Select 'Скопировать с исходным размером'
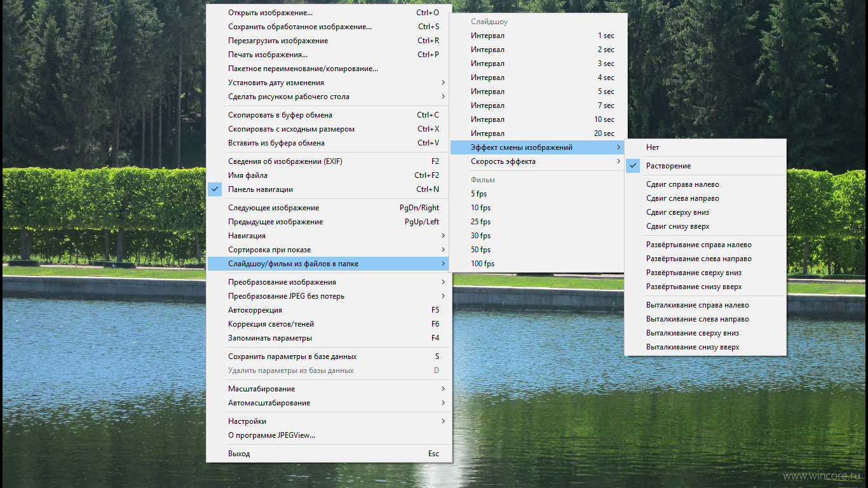Viewport: 868px width, 488px height. click(x=329, y=129)
